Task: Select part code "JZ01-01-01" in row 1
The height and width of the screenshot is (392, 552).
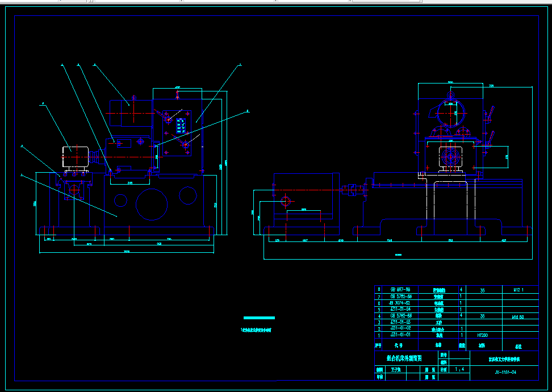Action: 400,335
